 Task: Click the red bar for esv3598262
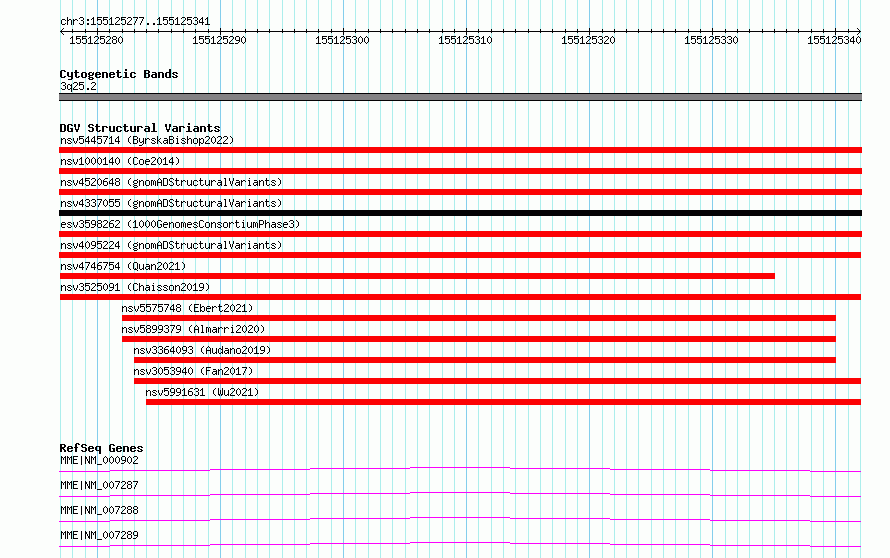click(460, 234)
